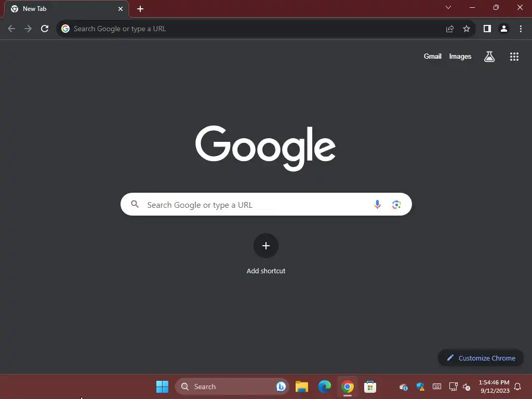The height and width of the screenshot is (399, 532).
Task: Open the Chrome side panel
Action: pos(487,29)
